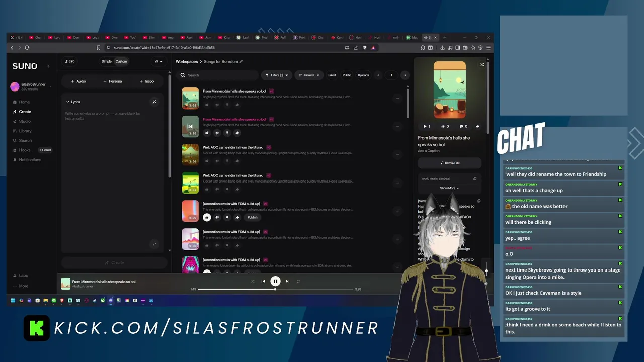Screen dimensions: 644x362
Task: Switch to Simple creation mode
Action: 107,61
